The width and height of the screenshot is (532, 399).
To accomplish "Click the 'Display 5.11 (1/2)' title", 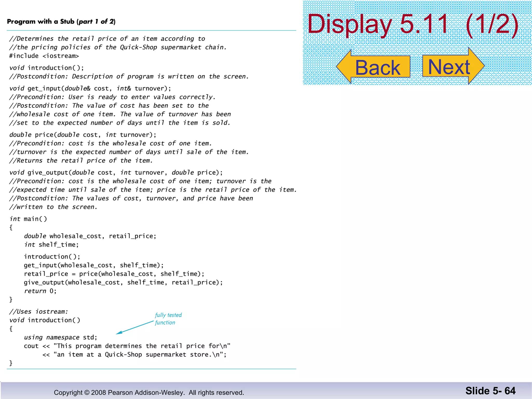I will 413,24.
